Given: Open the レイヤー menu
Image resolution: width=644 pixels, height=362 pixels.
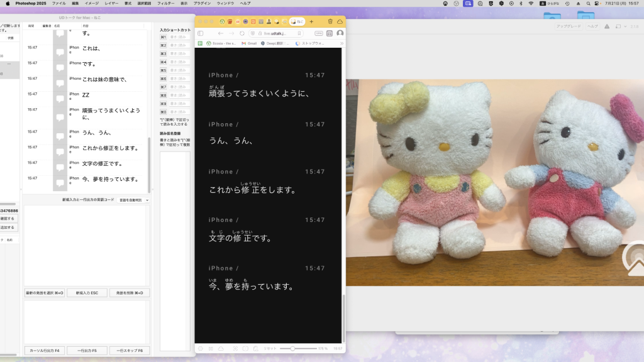Looking at the screenshot, I should click(x=111, y=3).
